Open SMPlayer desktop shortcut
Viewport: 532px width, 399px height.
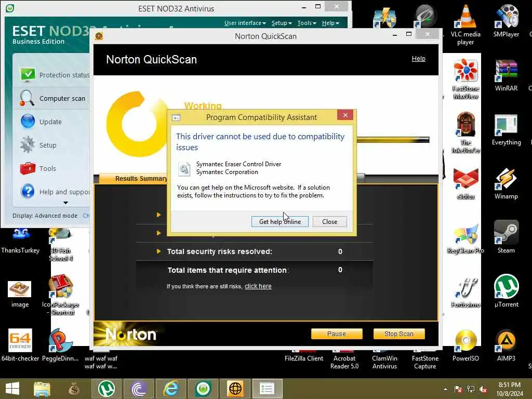pyautogui.click(x=506, y=21)
